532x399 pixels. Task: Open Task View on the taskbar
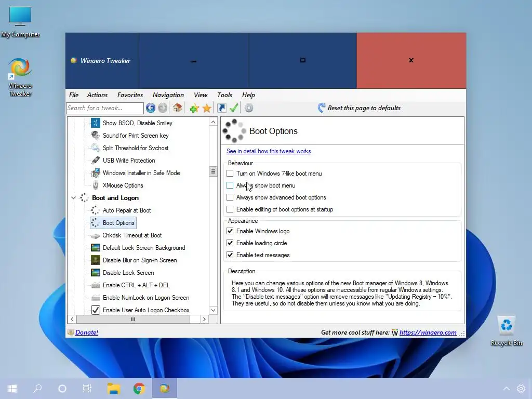[x=87, y=389]
